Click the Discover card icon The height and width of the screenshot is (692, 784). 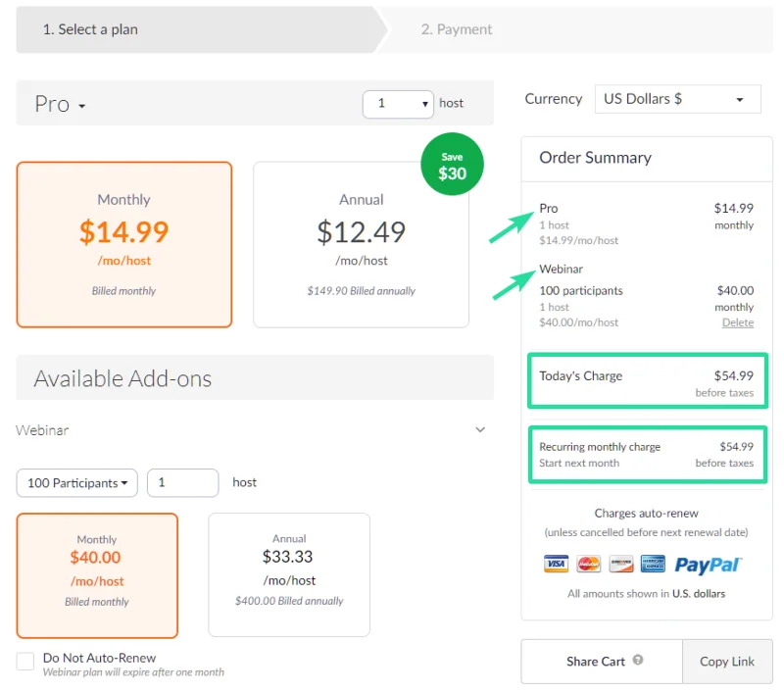click(620, 564)
